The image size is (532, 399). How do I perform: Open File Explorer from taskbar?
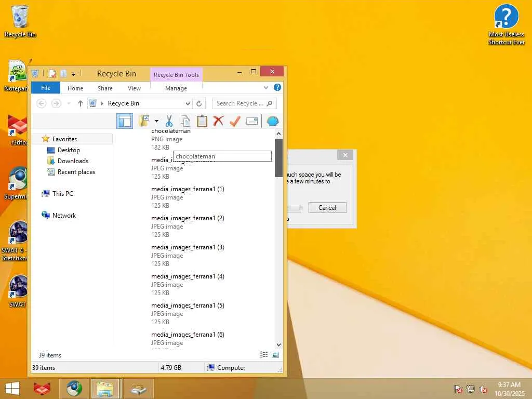pyautogui.click(x=105, y=389)
